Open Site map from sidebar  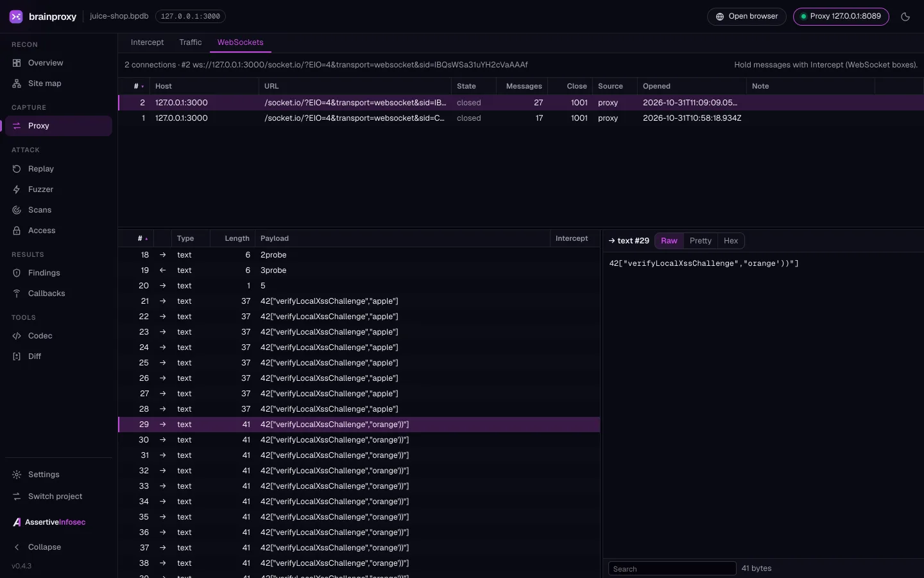(58, 83)
